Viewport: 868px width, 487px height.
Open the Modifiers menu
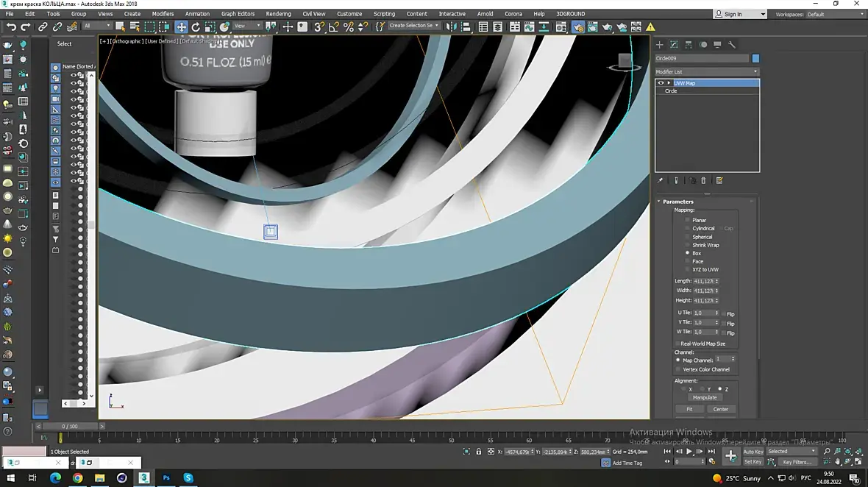click(163, 14)
